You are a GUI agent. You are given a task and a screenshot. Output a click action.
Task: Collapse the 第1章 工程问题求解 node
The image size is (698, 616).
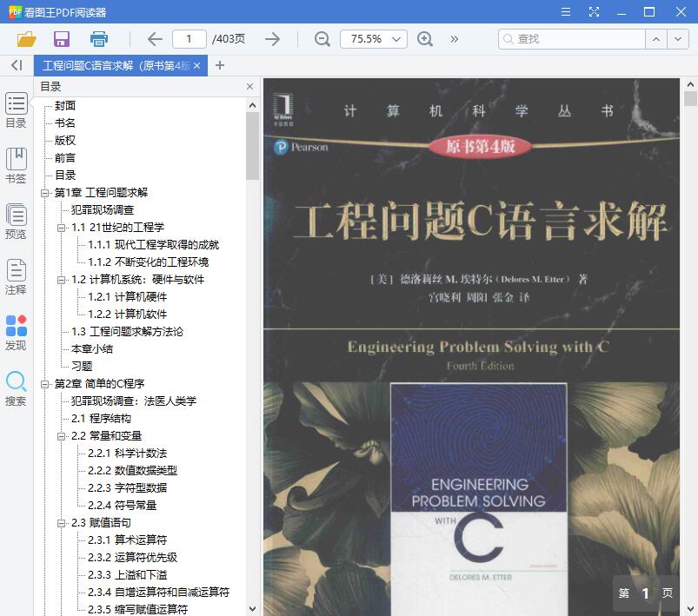point(44,193)
